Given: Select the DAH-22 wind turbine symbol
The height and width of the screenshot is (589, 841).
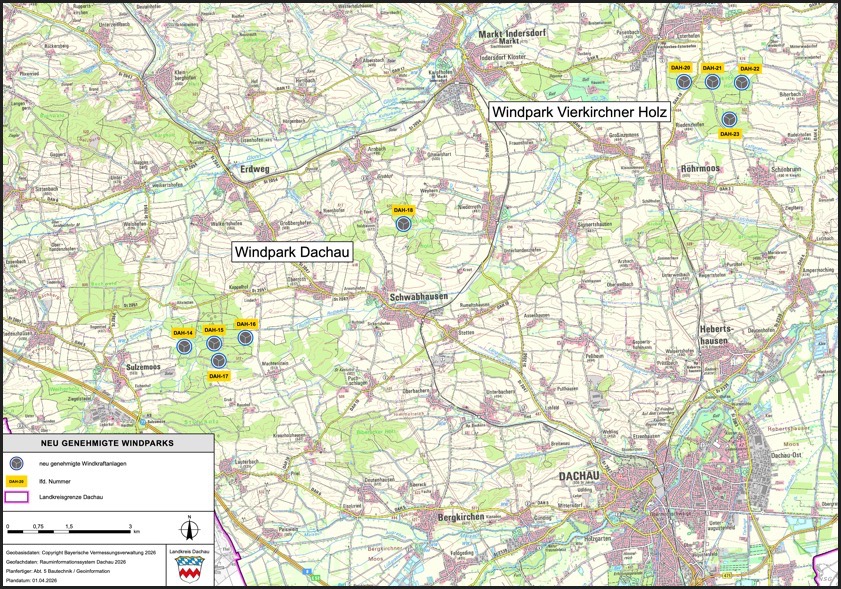Looking at the screenshot, I should point(742,82).
